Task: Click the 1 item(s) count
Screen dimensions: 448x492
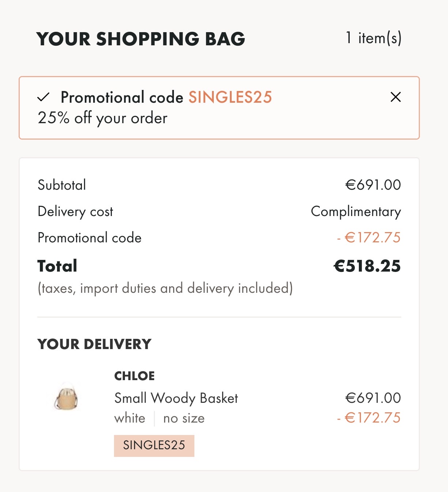Action: pos(373,38)
